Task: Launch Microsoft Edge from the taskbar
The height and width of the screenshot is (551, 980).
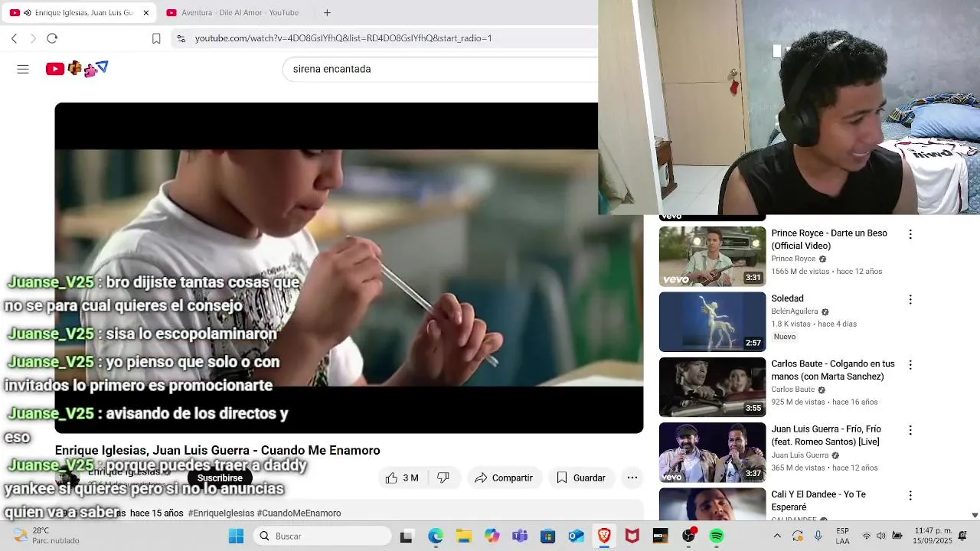Action: coord(435,536)
